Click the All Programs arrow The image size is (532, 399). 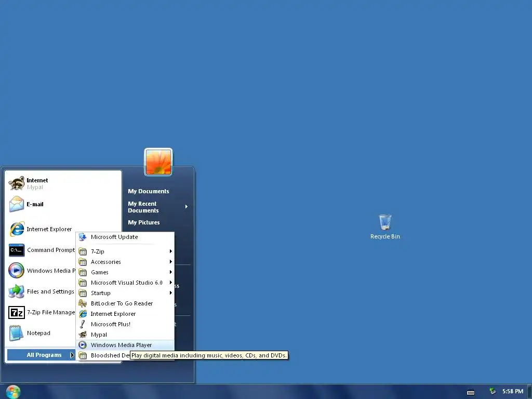(x=72, y=355)
